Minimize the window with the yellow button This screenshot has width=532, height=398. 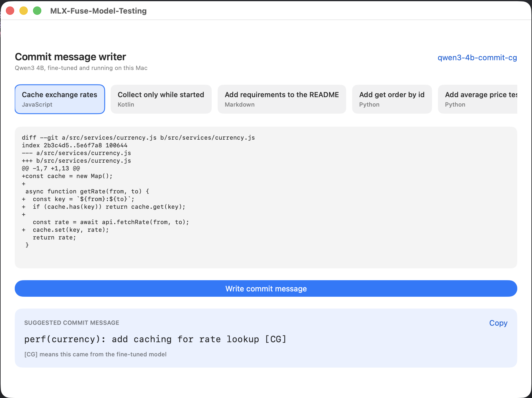point(24,11)
